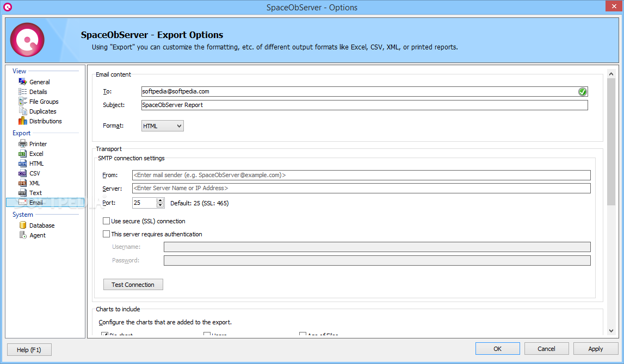Open CSV export options
Screen dimensions: 624x364
tap(29, 173)
